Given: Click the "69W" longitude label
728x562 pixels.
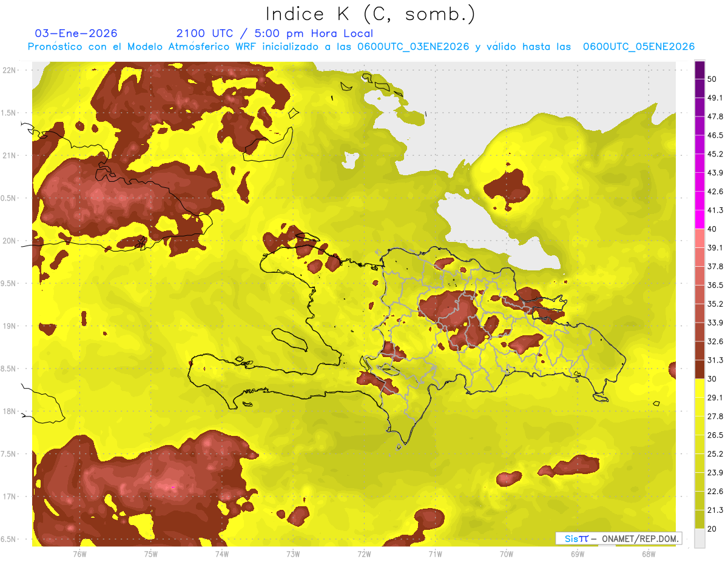Looking at the screenshot, I should [578, 554].
